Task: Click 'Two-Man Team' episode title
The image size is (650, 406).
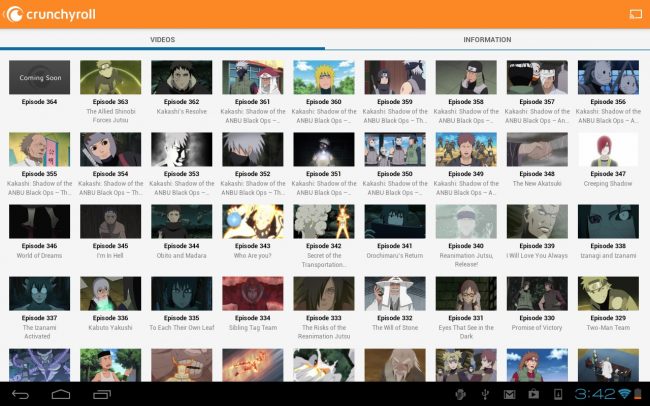Action: [608, 328]
